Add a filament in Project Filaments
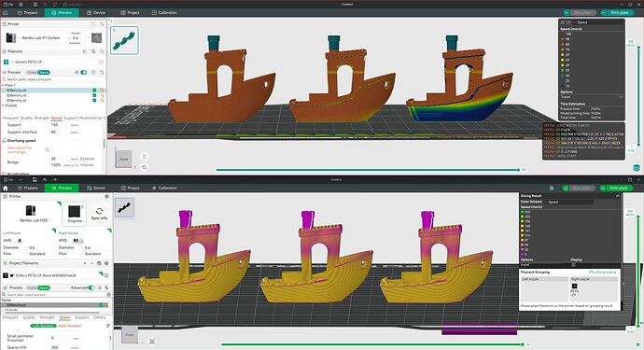Screen dimensions: 644x350 (x=85, y=263)
